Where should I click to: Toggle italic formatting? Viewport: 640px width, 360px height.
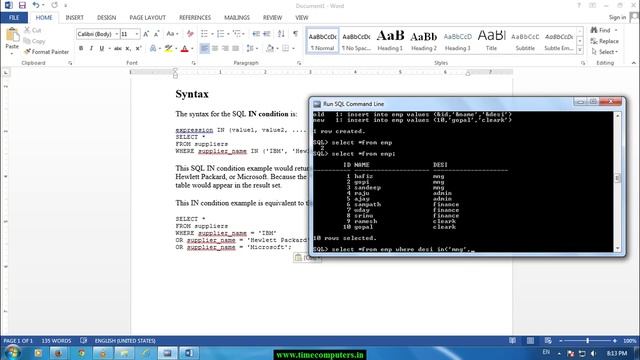[x=91, y=48]
